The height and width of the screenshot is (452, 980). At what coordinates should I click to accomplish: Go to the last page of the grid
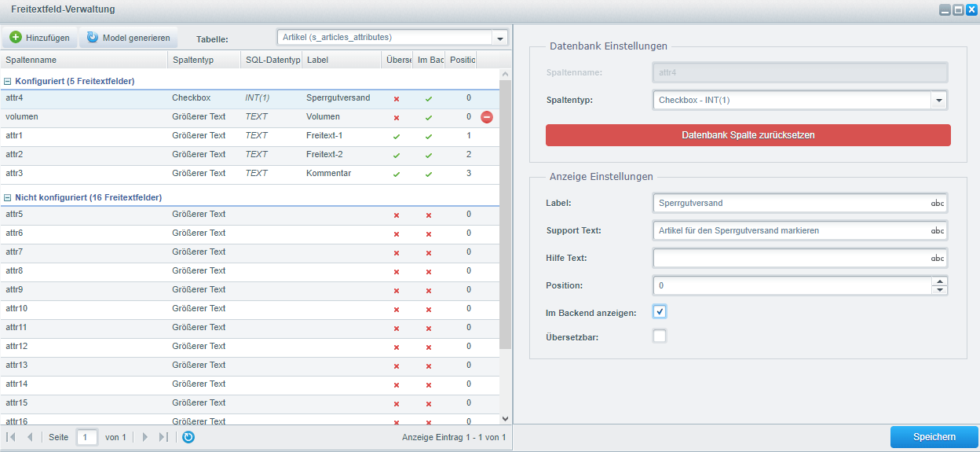[x=163, y=437]
